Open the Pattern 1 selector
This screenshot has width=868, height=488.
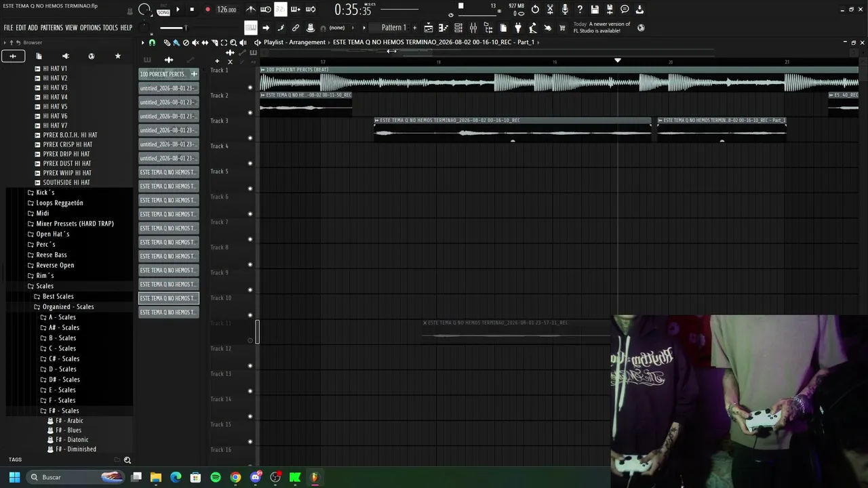(393, 28)
